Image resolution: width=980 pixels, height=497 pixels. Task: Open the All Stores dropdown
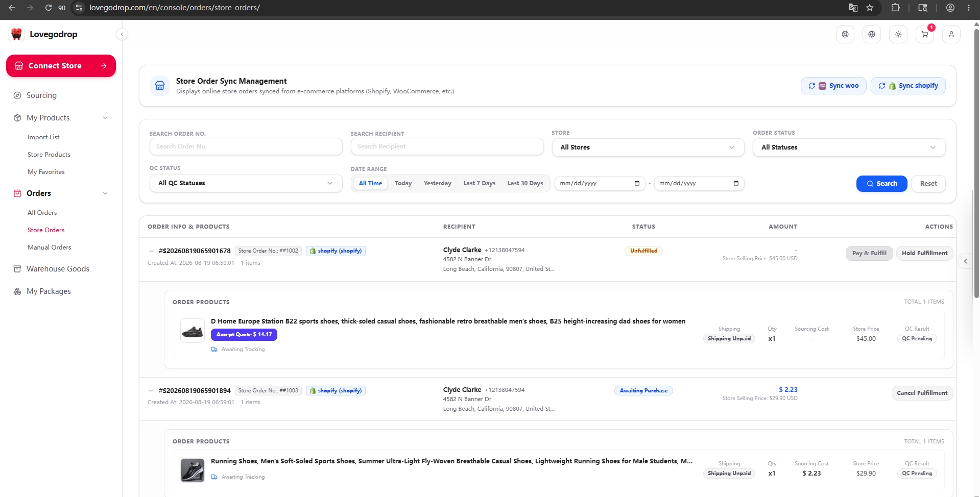click(x=648, y=147)
